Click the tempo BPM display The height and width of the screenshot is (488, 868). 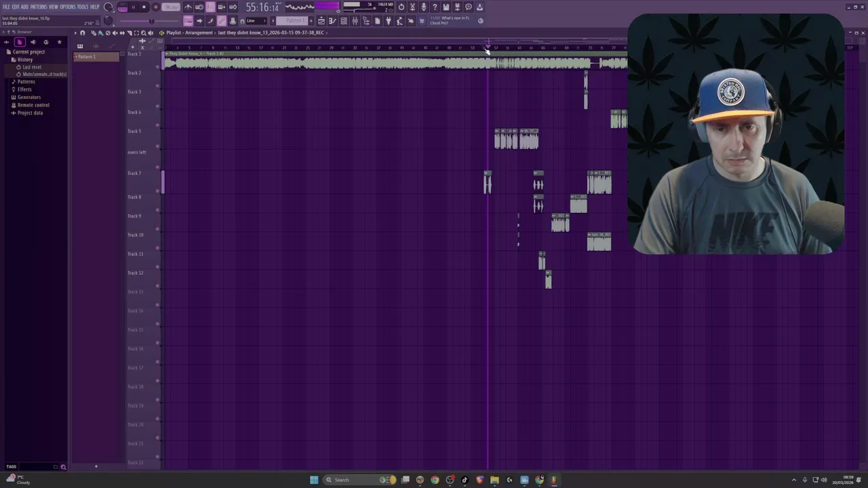(171, 7)
